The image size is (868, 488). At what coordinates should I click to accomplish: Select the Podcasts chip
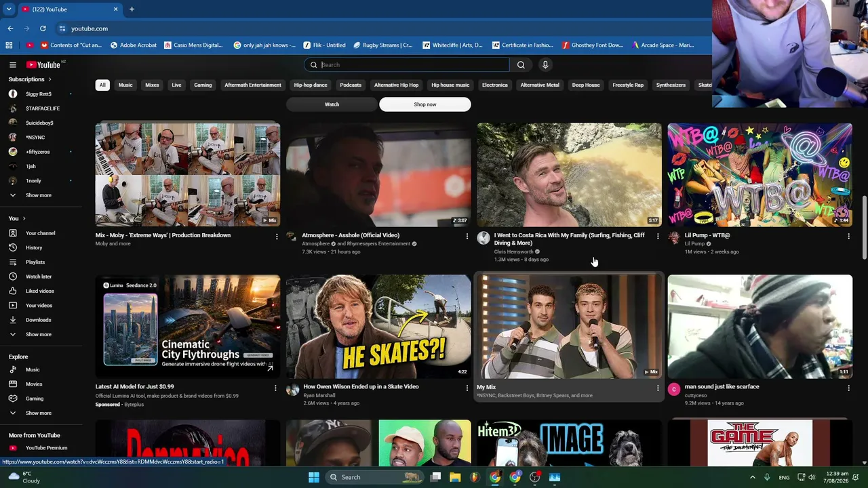click(x=351, y=85)
